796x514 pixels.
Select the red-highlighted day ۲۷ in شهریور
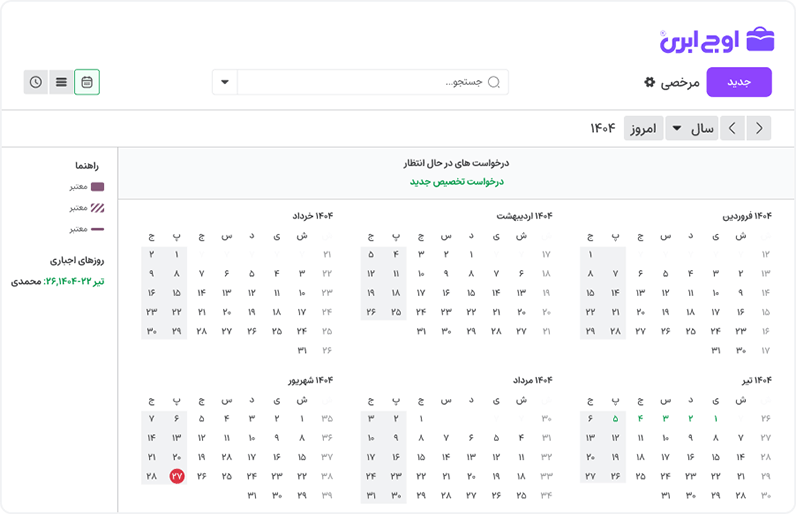coord(177,476)
